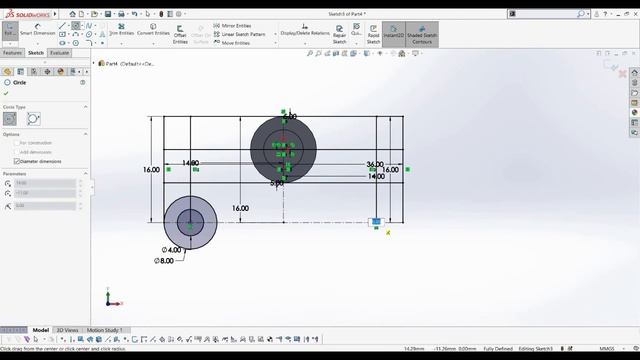640x360 pixels.
Task: Open Display/Delete Relations tool
Action: (305, 29)
